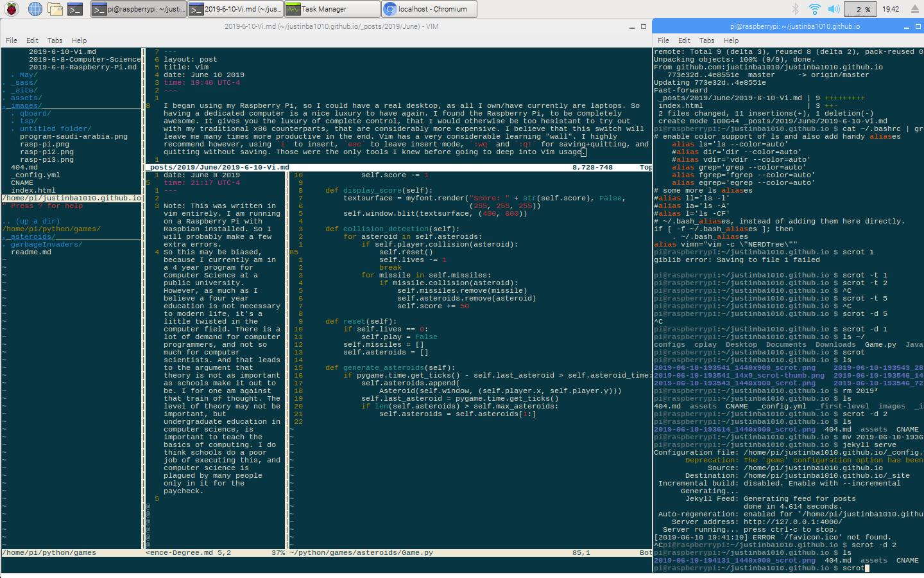This screenshot has width=924, height=578.
Task: Click the Bluetooth tray icon
Action: (795, 9)
